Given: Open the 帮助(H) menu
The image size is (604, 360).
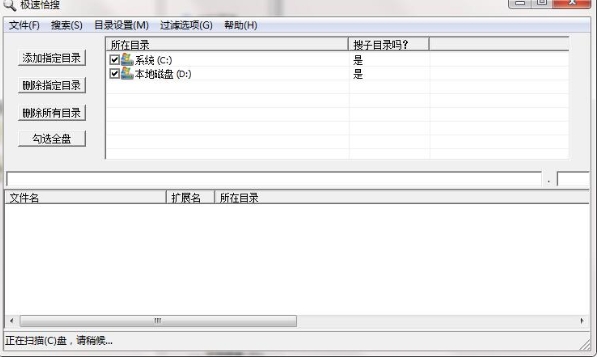Looking at the screenshot, I should pos(241,25).
